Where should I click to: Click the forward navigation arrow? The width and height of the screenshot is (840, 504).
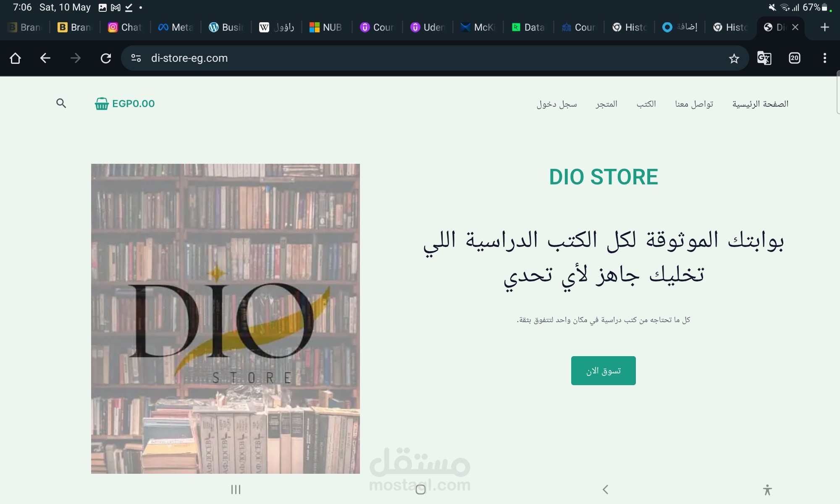click(x=76, y=58)
